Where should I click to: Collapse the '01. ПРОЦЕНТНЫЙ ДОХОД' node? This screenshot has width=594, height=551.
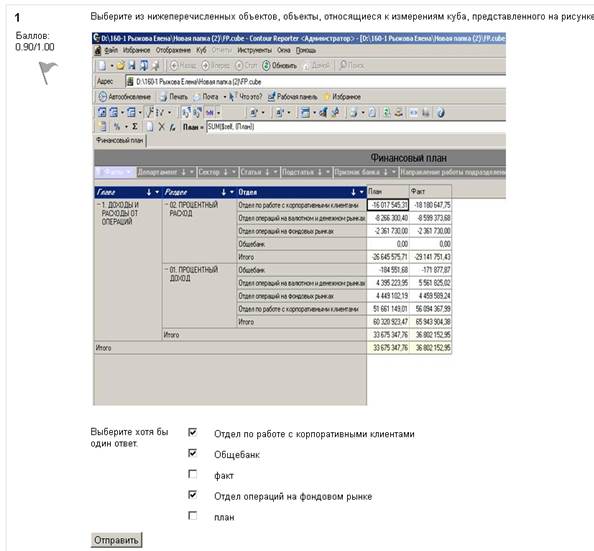pyautogui.click(x=166, y=270)
